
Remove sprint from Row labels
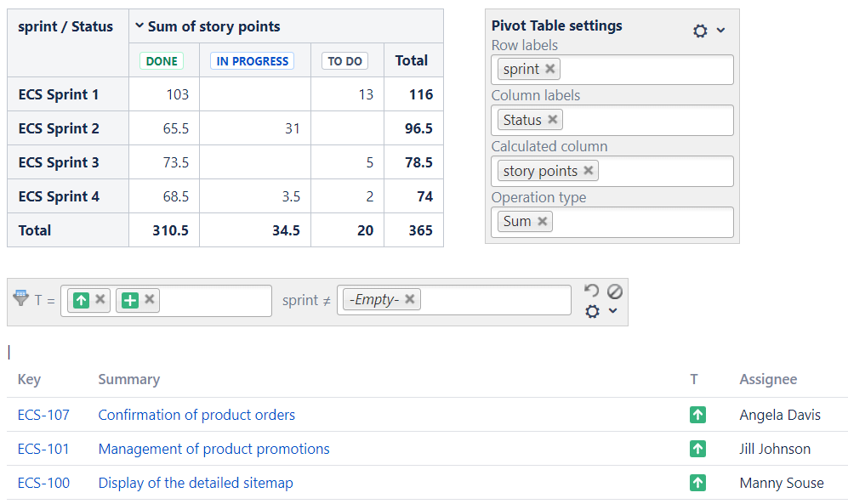pyautogui.click(x=550, y=69)
